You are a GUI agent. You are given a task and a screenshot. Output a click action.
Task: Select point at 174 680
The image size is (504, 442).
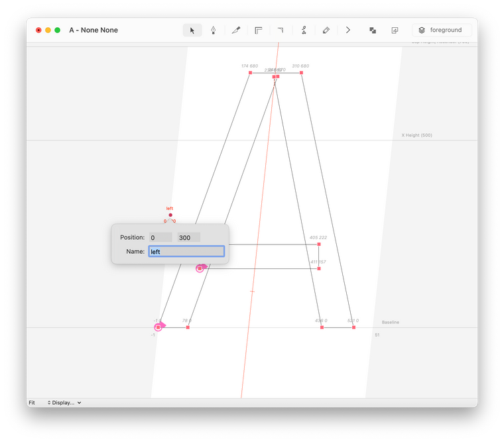click(x=251, y=73)
